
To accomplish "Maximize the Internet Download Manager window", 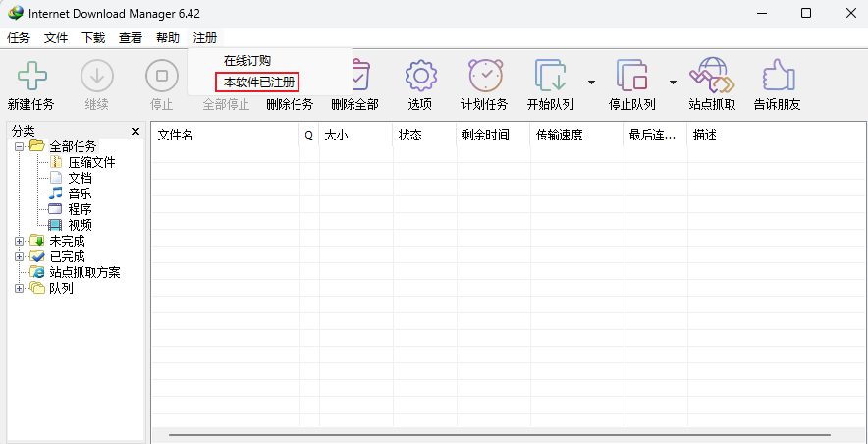I will (x=806, y=13).
